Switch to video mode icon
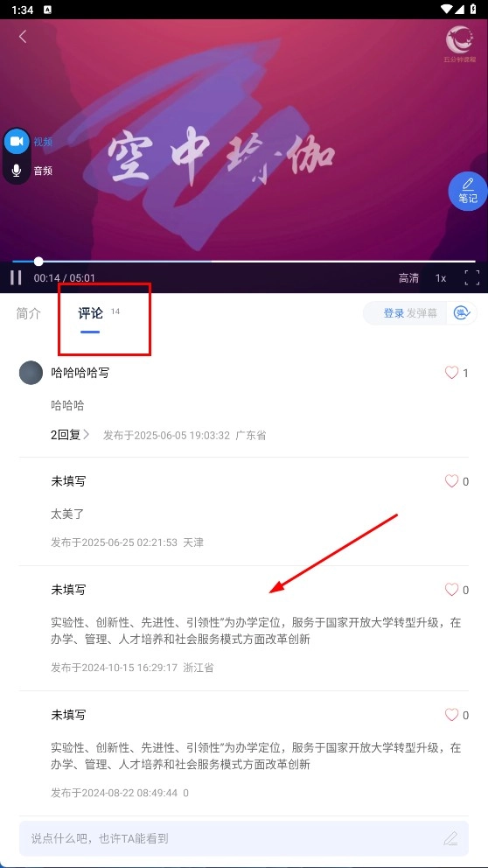488x868 pixels. [17, 142]
